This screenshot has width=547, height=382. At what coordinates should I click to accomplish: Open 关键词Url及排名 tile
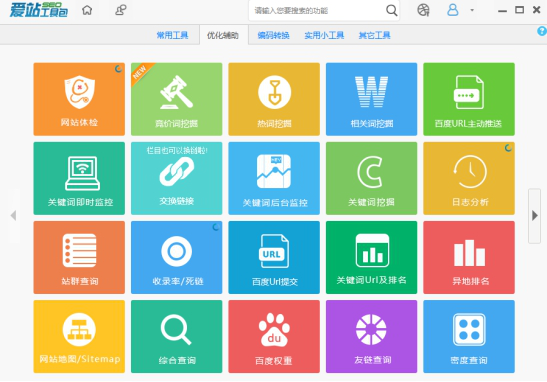[x=372, y=257]
